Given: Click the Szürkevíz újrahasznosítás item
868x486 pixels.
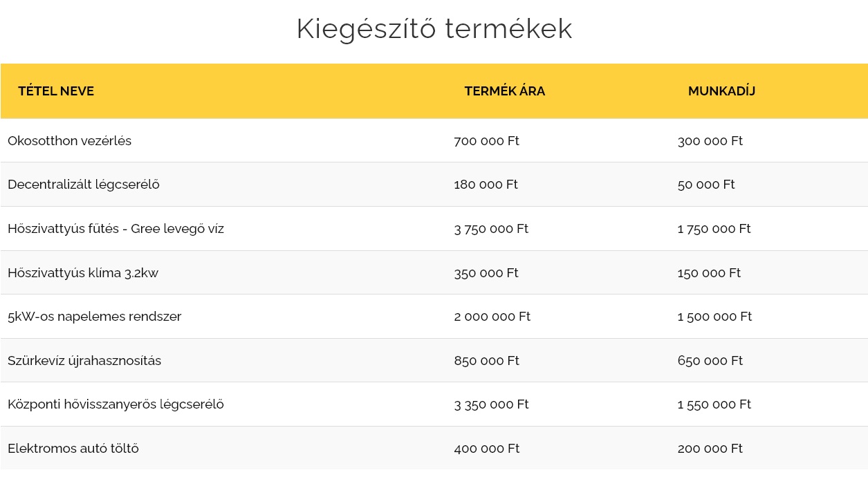Looking at the screenshot, I should (84, 361).
